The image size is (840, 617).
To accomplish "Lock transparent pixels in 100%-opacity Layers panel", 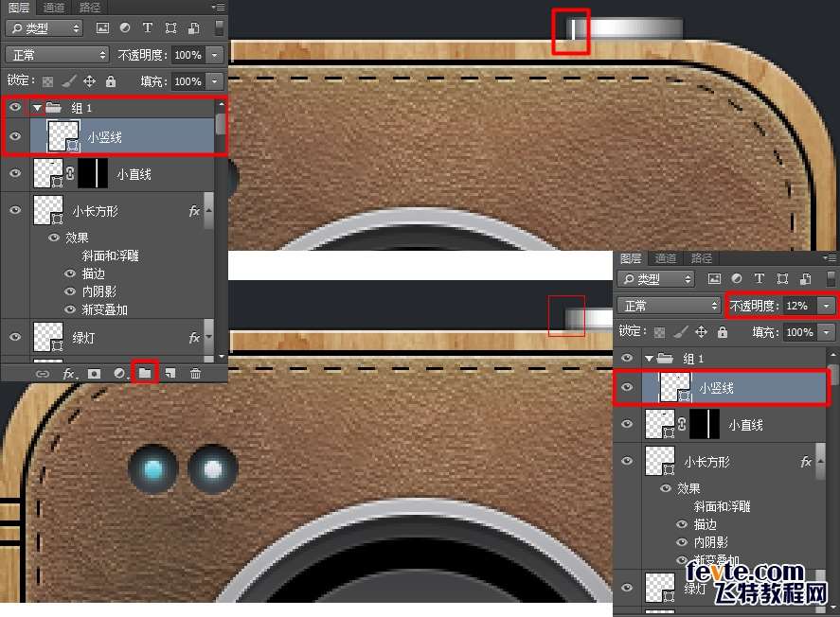I will point(47,81).
